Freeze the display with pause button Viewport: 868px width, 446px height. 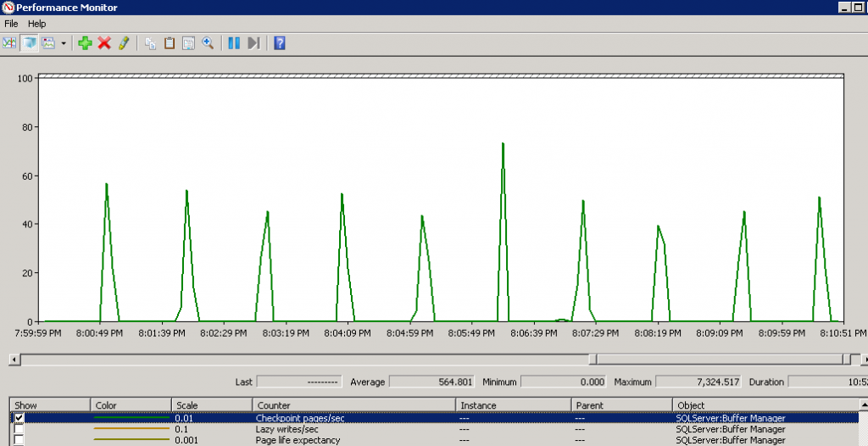[234, 43]
